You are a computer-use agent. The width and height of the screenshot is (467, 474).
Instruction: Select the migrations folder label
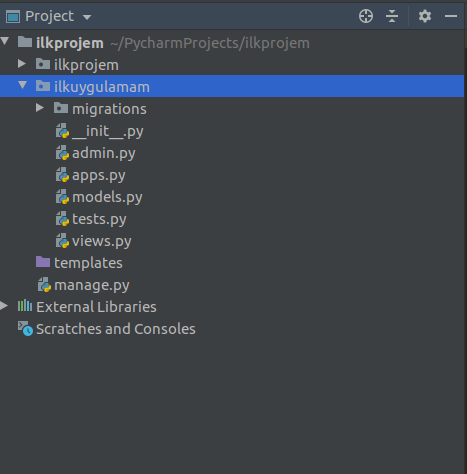(x=109, y=109)
